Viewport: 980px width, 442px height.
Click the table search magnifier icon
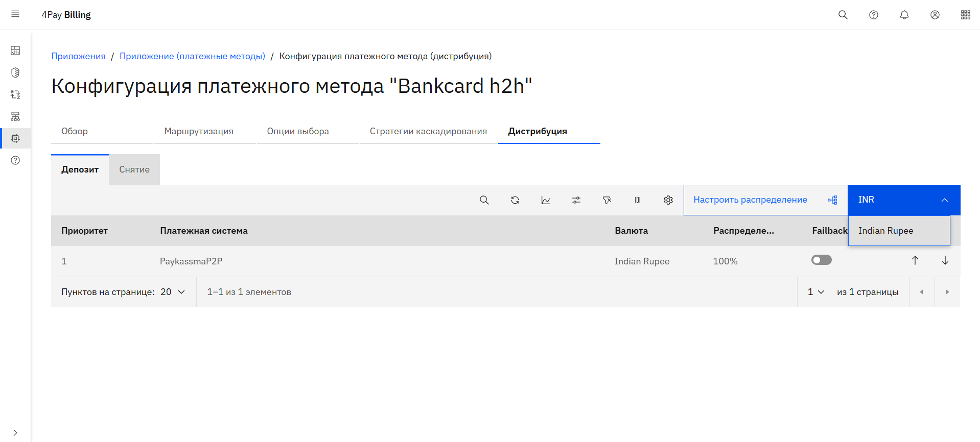484,200
